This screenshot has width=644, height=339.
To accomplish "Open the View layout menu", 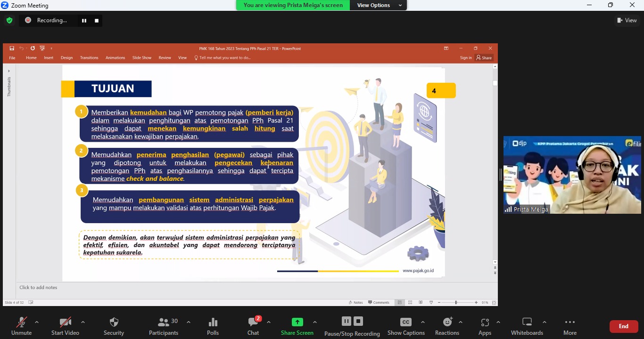I will point(627,20).
